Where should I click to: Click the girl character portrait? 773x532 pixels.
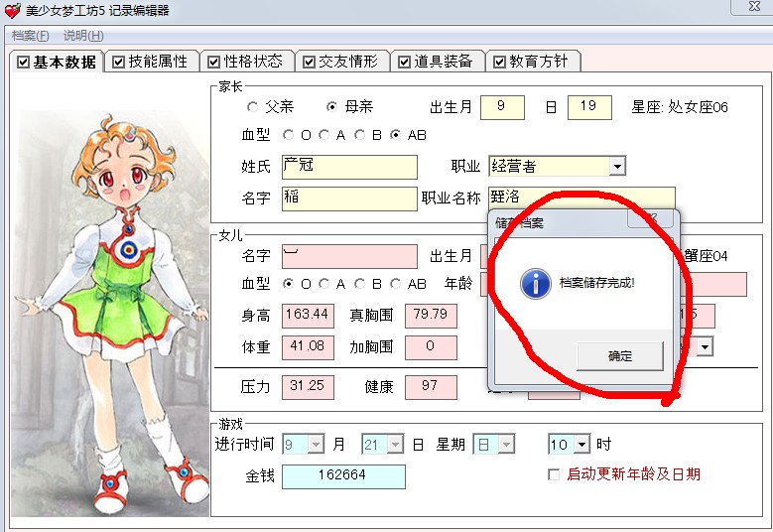109,308
